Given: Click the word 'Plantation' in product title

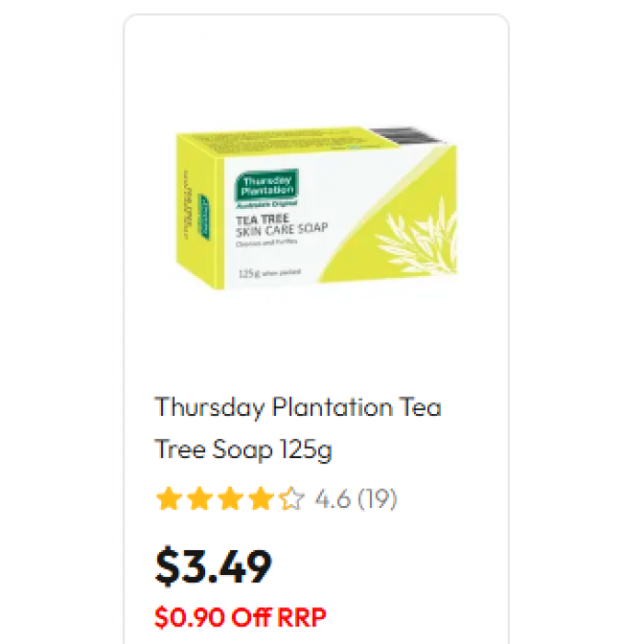Looking at the screenshot, I should click(332, 408).
